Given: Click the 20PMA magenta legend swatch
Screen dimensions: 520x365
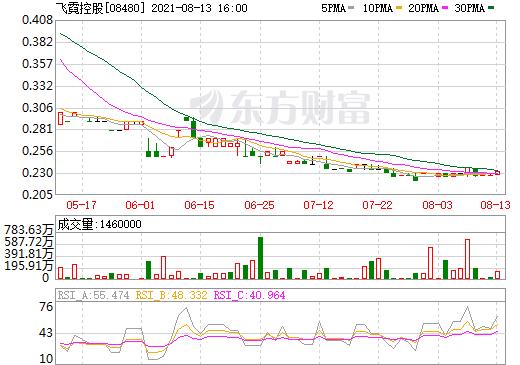Looking at the screenshot, I should pyautogui.click(x=445, y=7).
